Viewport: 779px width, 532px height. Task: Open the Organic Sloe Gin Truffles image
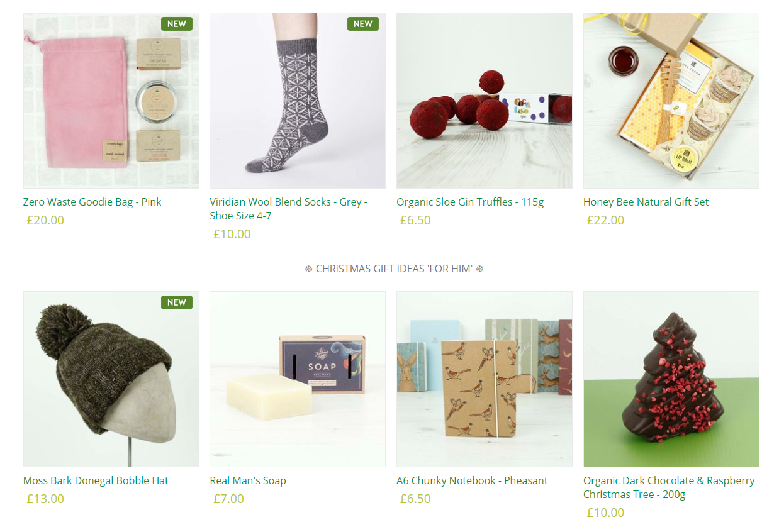(485, 101)
